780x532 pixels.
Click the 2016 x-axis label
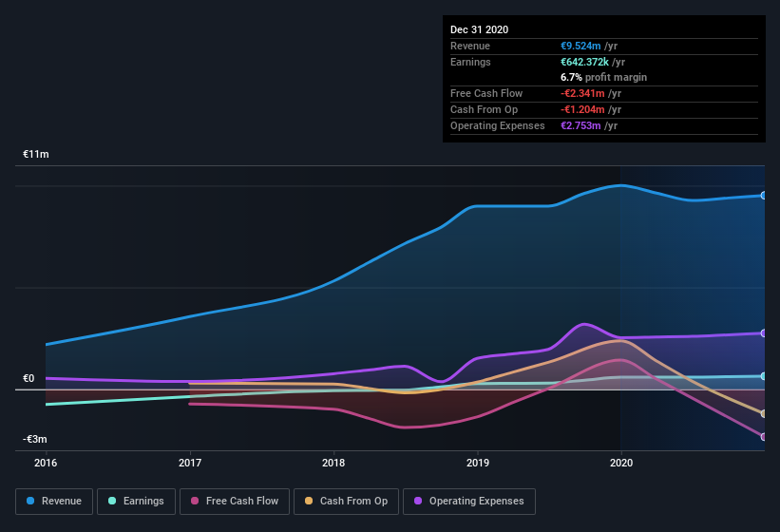(46, 463)
